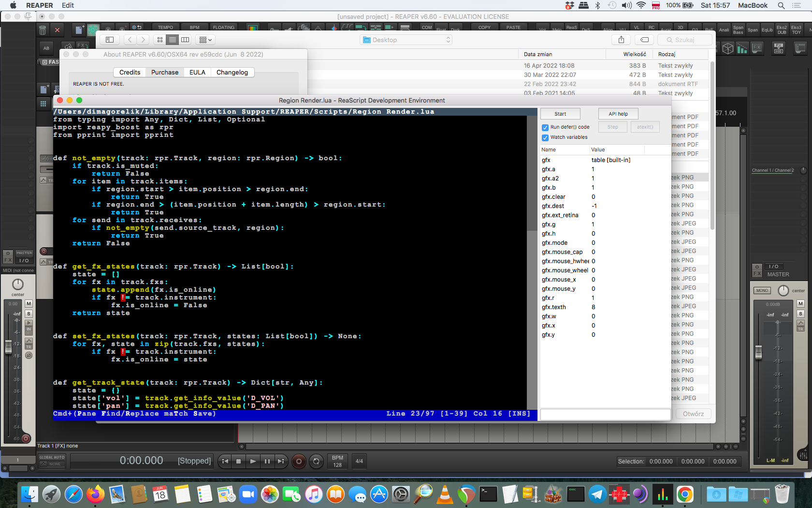The width and height of the screenshot is (812, 508).
Task: Switch file dialog to column view
Action: tap(185, 40)
